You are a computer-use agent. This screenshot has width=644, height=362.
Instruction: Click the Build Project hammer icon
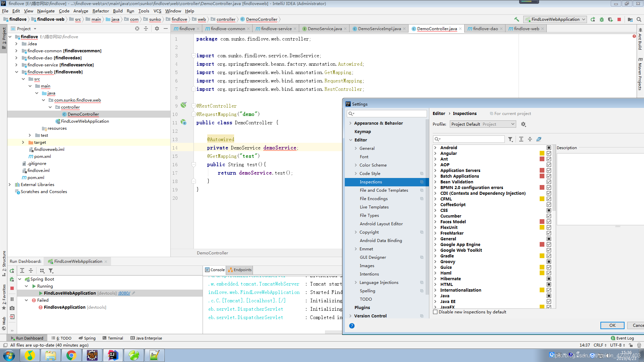(517, 19)
